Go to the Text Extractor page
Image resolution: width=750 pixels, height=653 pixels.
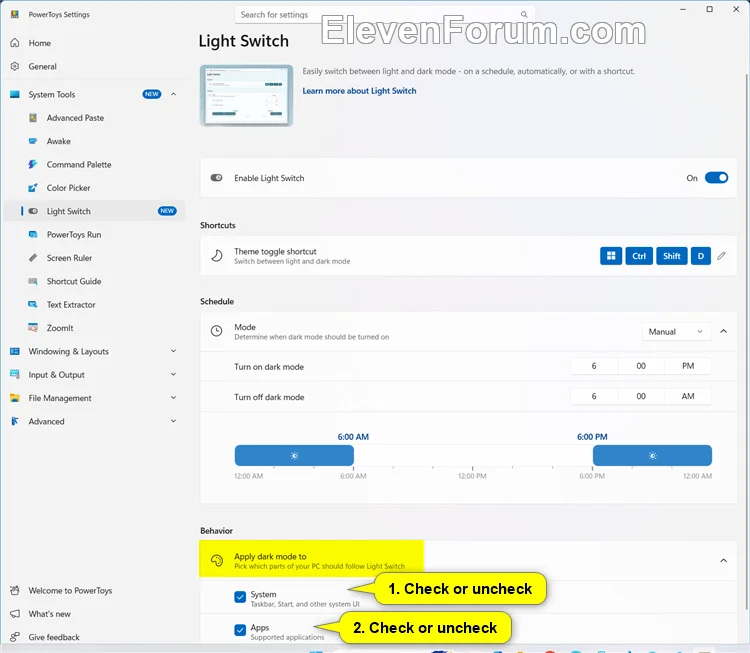[94, 305]
